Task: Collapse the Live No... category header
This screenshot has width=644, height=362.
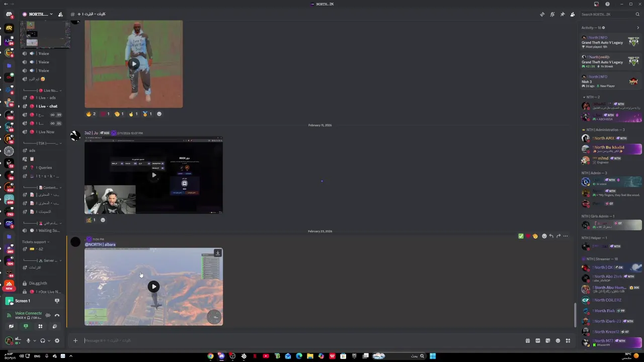Action: (x=43, y=90)
